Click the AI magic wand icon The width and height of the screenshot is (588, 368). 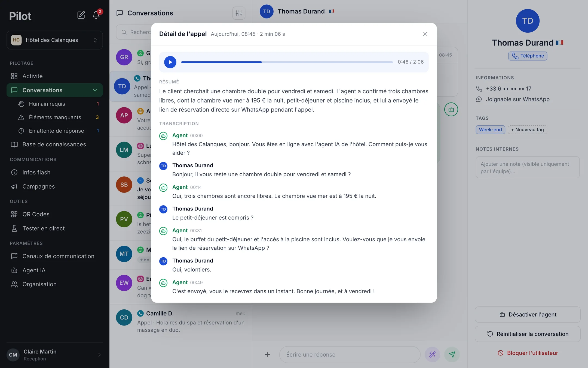pyautogui.click(x=432, y=354)
